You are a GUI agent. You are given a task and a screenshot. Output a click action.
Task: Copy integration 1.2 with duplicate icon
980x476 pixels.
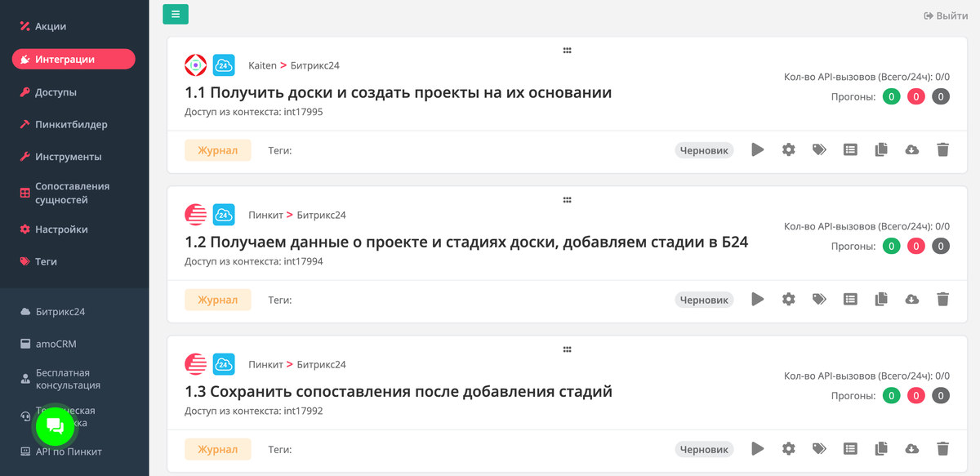tap(880, 299)
